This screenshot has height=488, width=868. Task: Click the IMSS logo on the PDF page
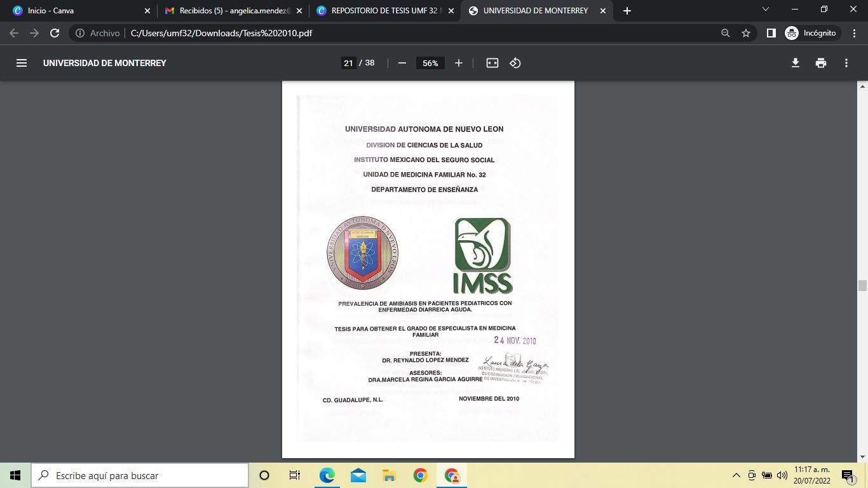(483, 256)
